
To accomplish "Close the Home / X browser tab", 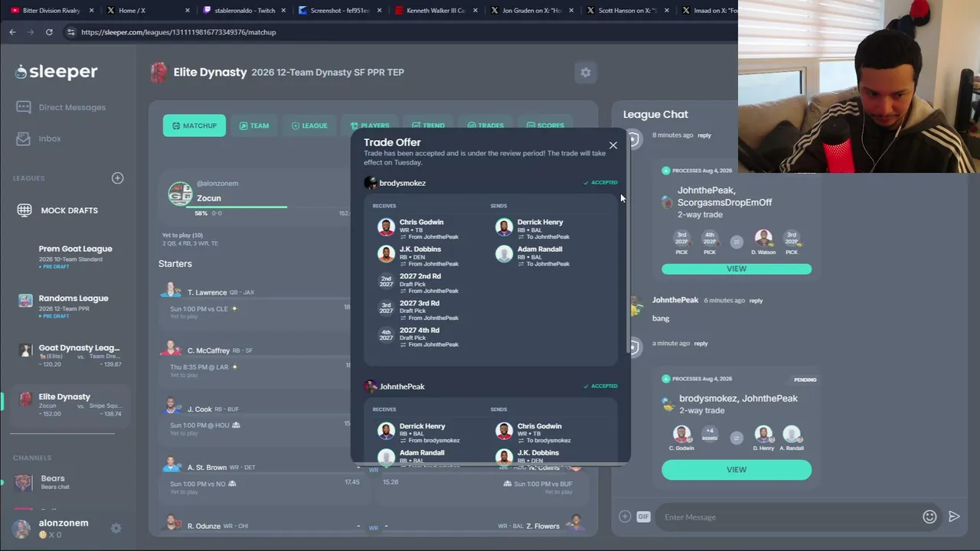I will point(188,11).
